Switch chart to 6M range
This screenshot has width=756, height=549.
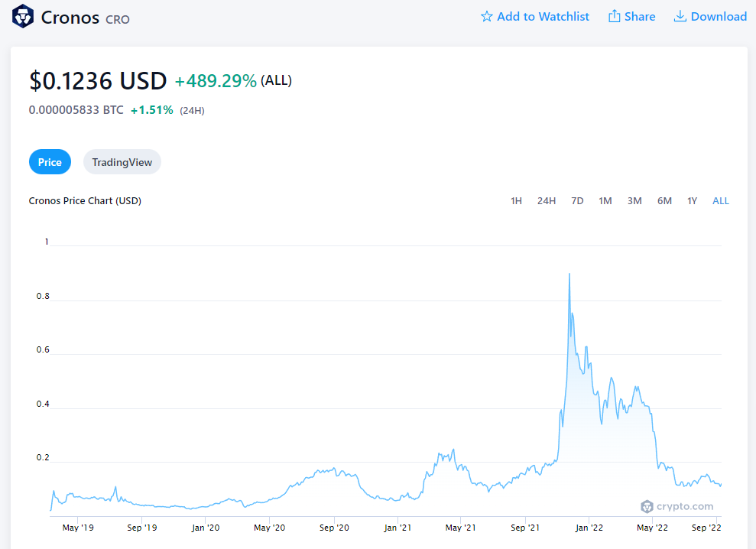pyautogui.click(x=664, y=201)
